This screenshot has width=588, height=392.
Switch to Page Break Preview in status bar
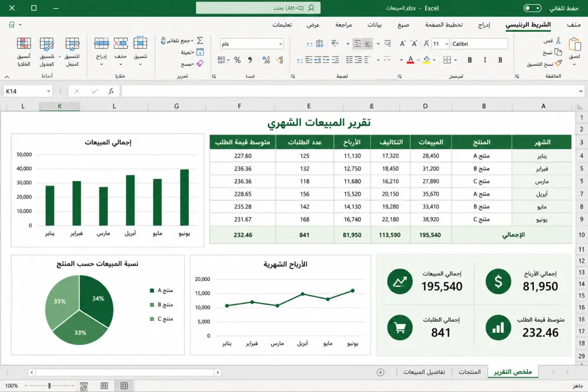(x=84, y=386)
